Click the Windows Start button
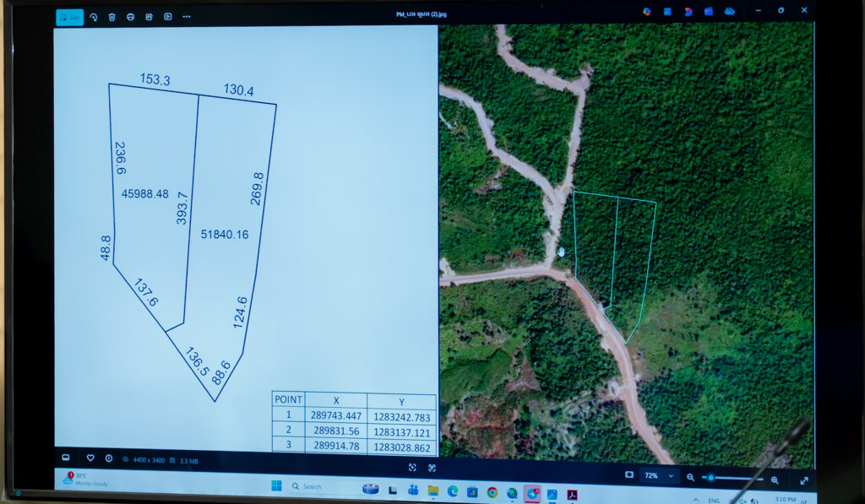 (276, 486)
